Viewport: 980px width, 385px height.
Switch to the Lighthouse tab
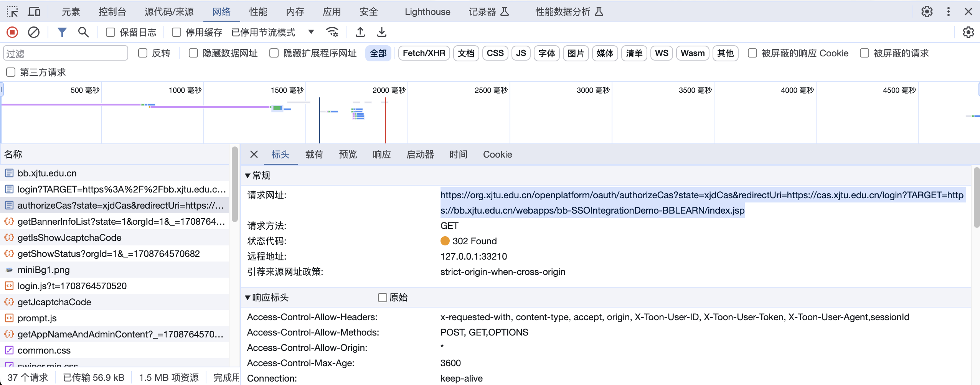(x=427, y=12)
